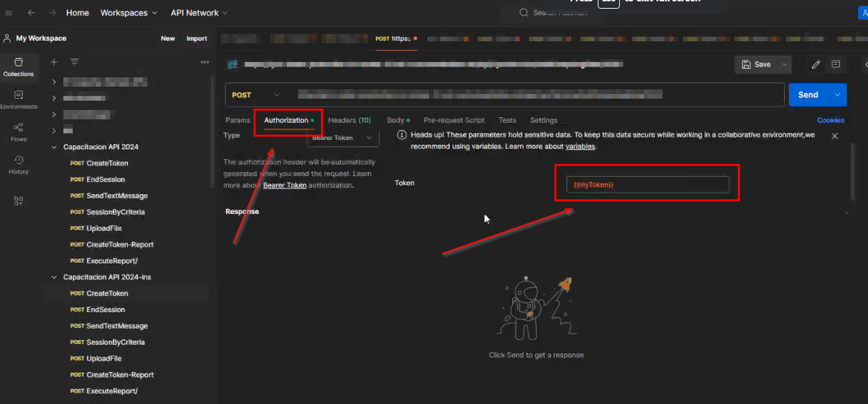This screenshot has width=868, height=404.
Task: Open CreateToken-Report under Capacitacion API 2024-ins
Action: [120, 375]
